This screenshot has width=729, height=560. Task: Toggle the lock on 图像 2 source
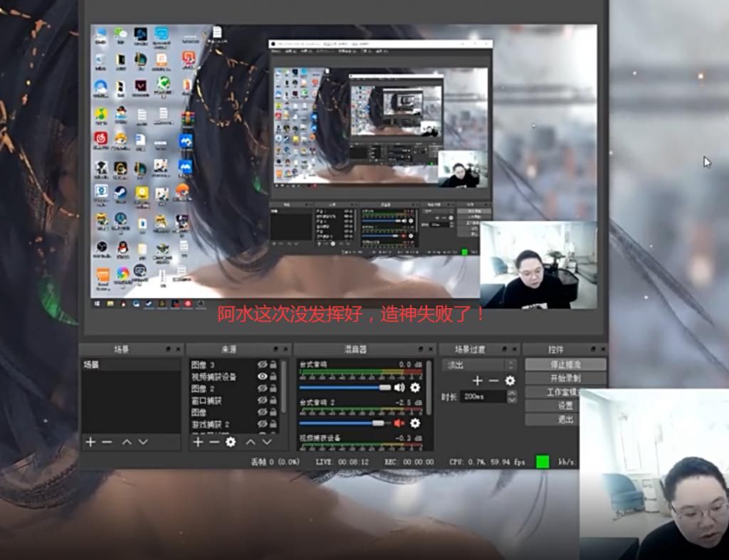[273, 388]
